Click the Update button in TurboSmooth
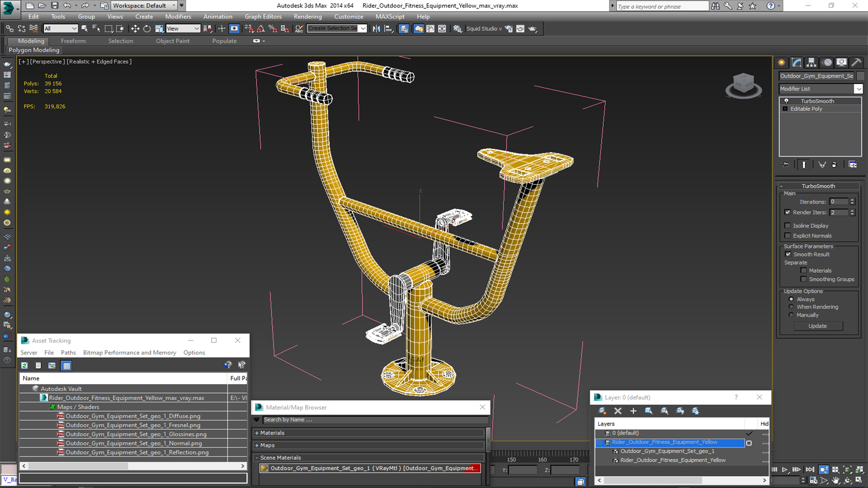The width and height of the screenshot is (868, 488). tap(818, 326)
